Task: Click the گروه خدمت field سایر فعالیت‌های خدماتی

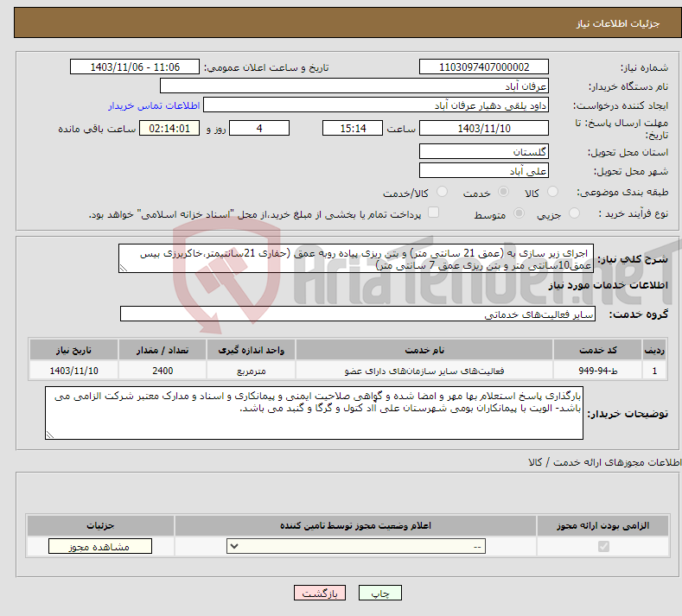Action: 358,314
